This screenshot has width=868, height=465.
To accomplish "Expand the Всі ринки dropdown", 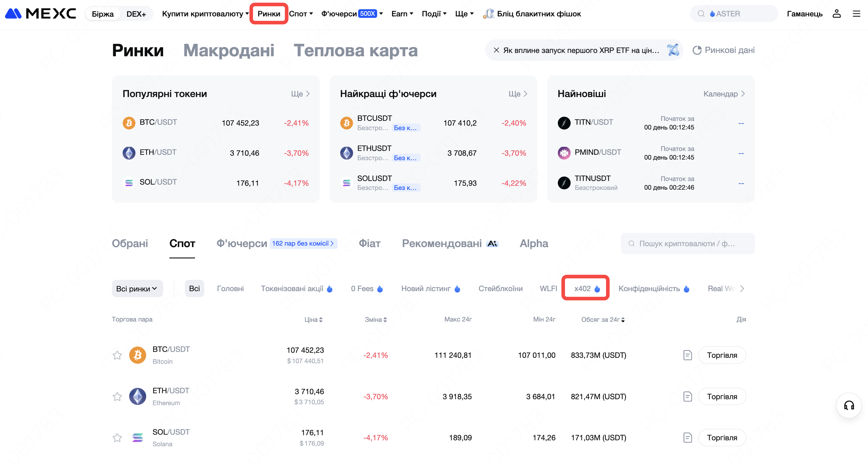I will pyautogui.click(x=137, y=288).
